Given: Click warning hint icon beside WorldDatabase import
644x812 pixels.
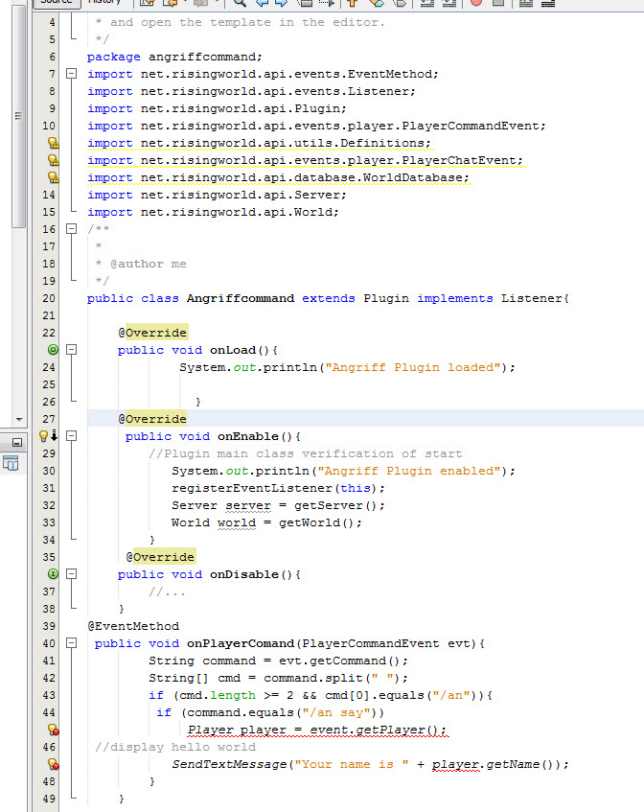Looking at the screenshot, I should [x=53, y=177].
